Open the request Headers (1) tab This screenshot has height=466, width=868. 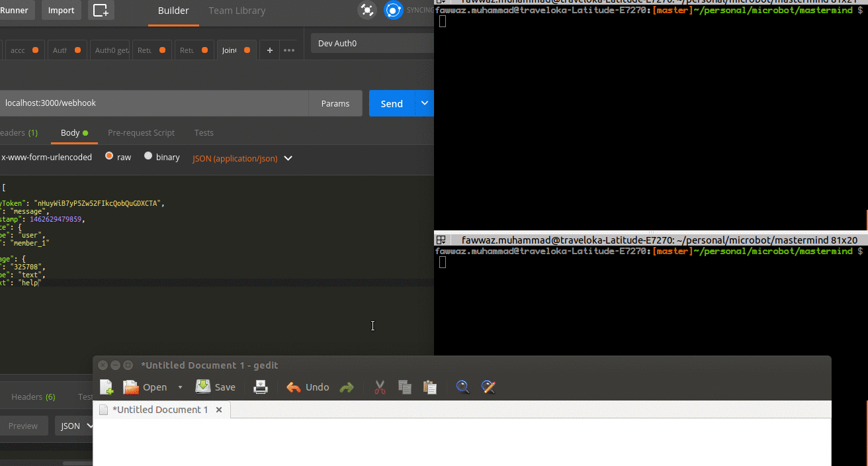point(19,132)
